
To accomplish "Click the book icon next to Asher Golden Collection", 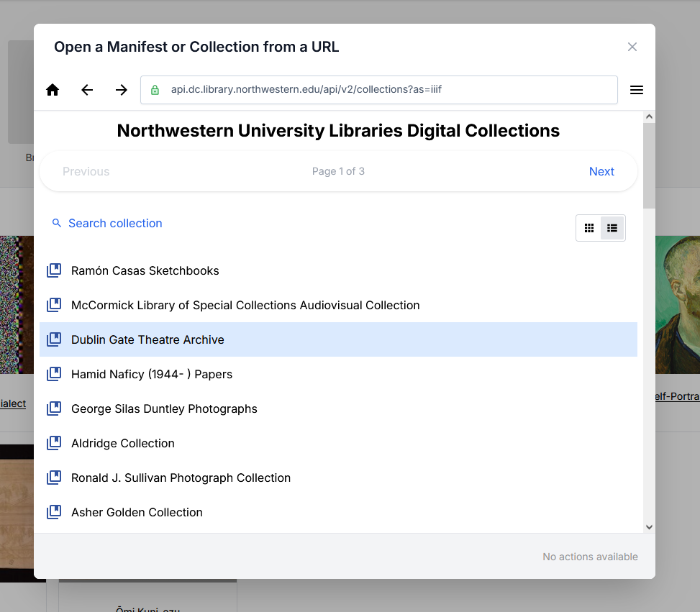I will pyautogui.click(x=54, y=511).
